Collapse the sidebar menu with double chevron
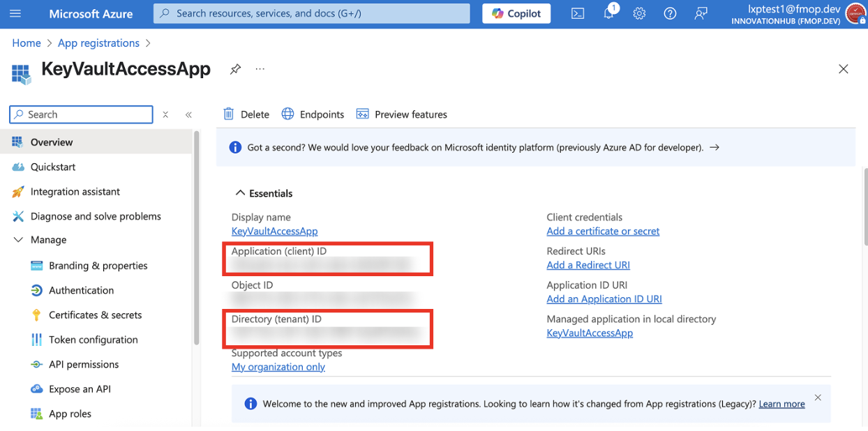868x431 pixels. coord(188,114)
